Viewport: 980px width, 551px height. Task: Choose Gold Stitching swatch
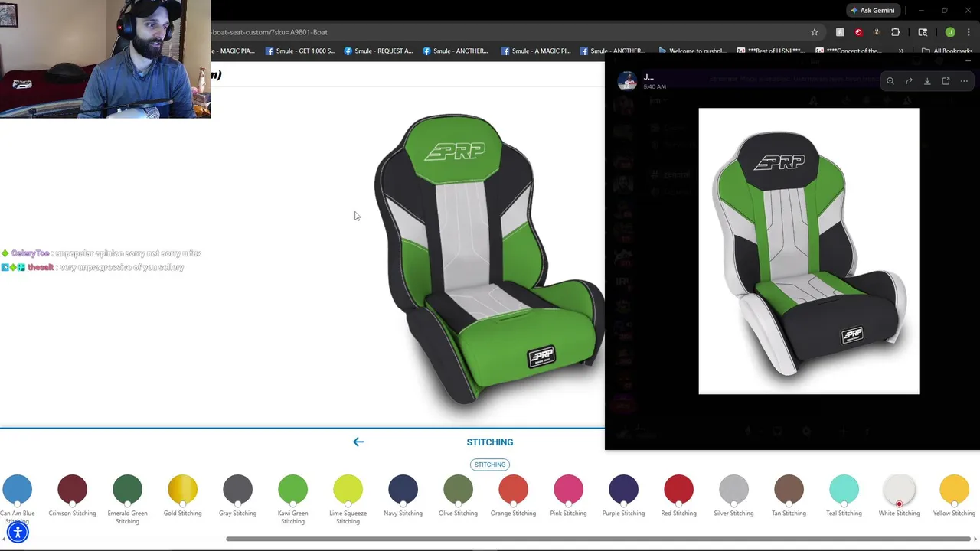182,490
